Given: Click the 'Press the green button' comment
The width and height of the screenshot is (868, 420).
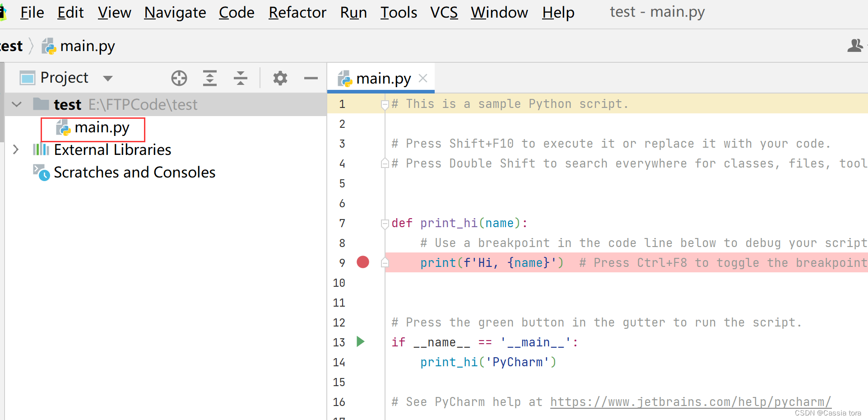Looking at the screenshot, I should (597, 322).
